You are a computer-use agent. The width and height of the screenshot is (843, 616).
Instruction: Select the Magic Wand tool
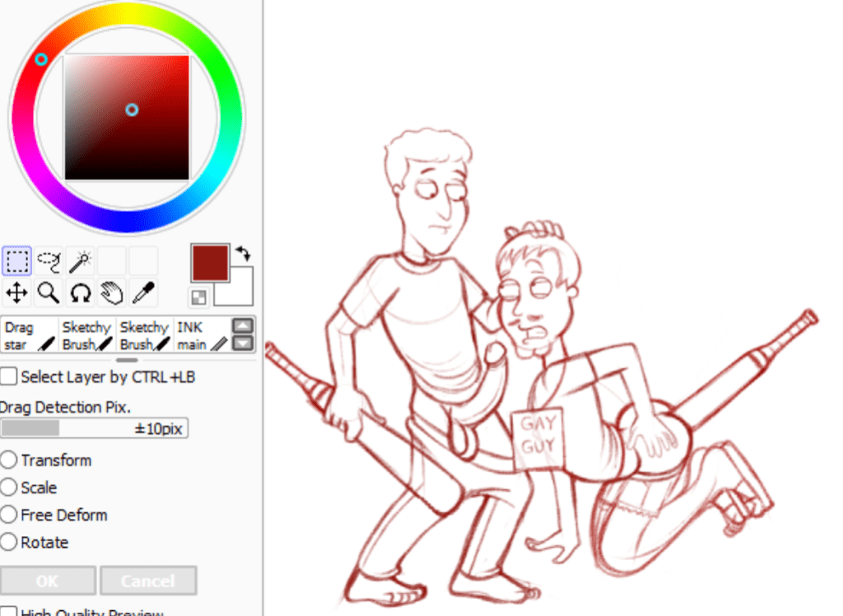click(x=80, y=262)
